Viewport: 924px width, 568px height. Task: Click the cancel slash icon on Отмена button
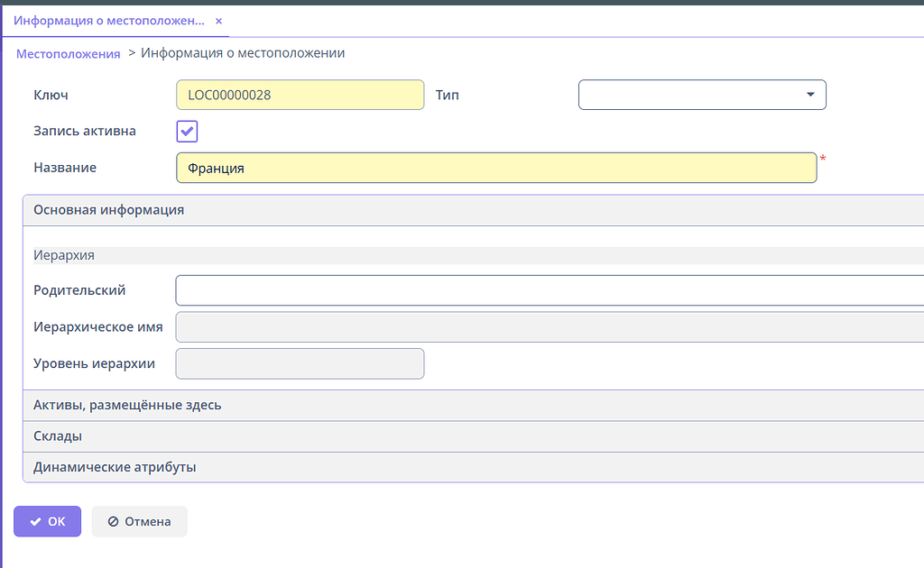pos(115,521)
